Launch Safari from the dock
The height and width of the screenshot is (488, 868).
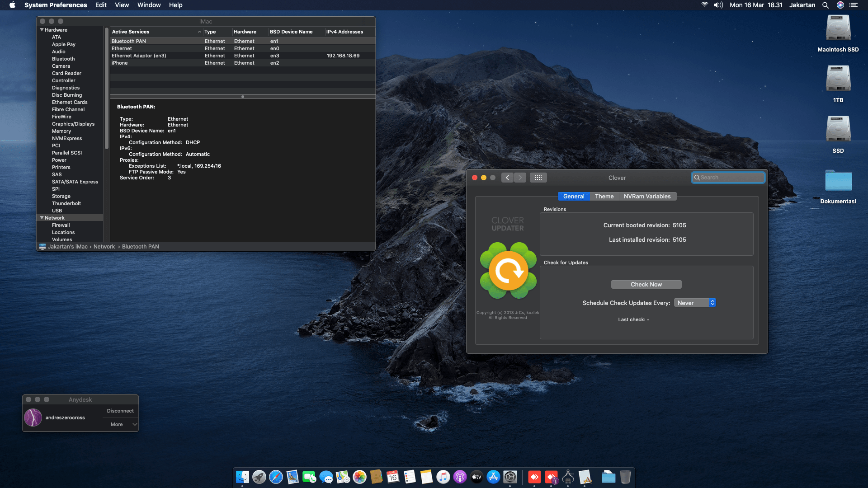(276, 477)
